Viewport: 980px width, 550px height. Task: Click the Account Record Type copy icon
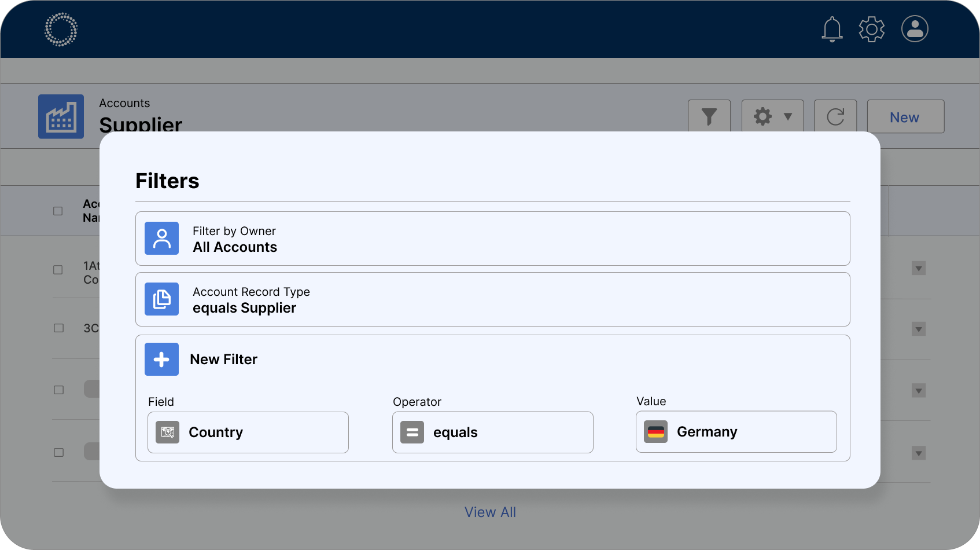(x=161, y=299)
